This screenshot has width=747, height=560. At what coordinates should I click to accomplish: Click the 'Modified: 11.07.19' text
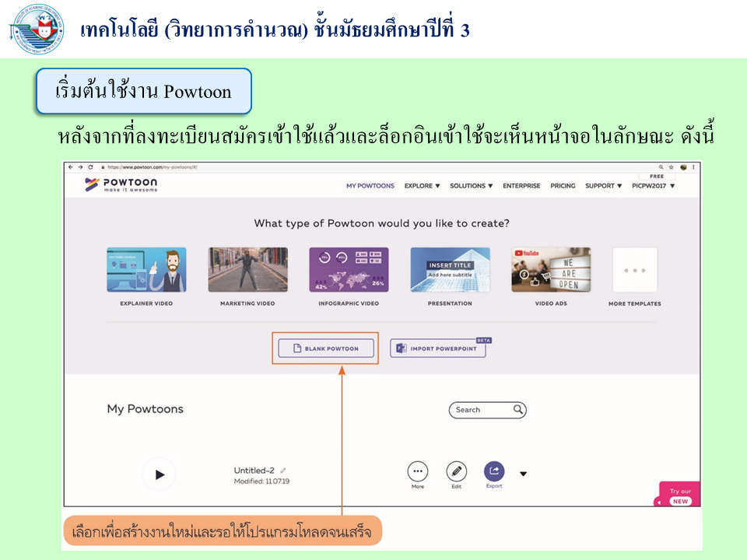[261, 481]
